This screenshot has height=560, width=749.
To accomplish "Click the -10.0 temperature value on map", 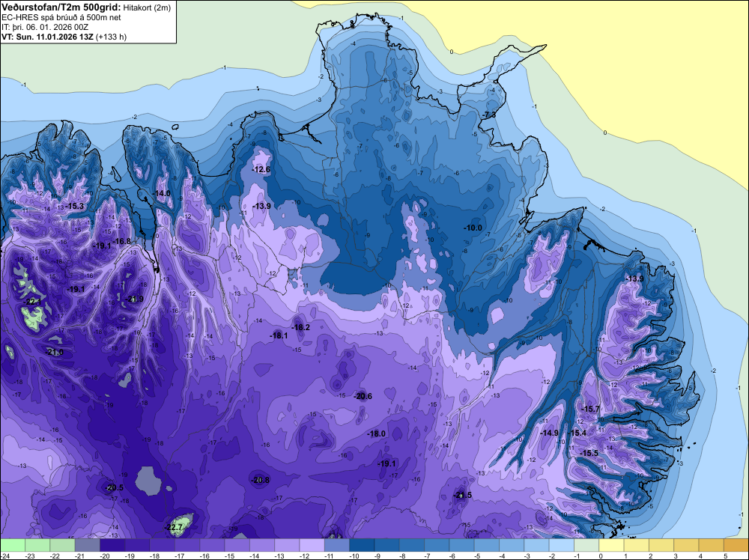I will coord(473,228).
